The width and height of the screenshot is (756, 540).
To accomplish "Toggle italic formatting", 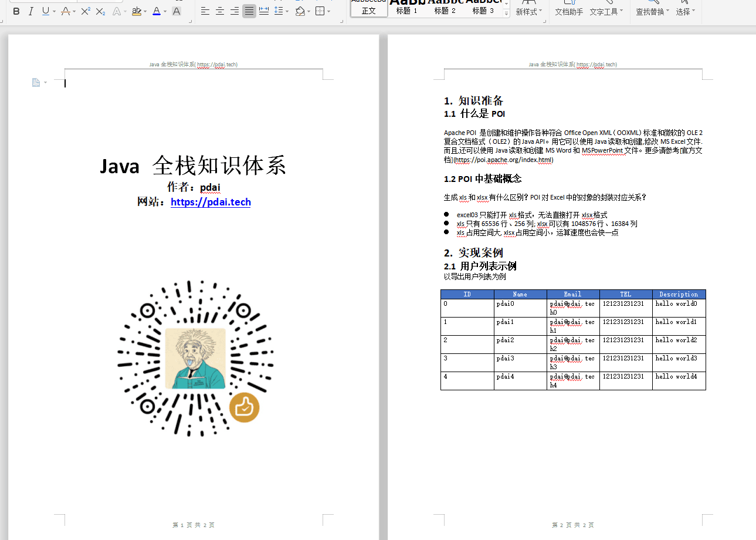I will 30,11.
